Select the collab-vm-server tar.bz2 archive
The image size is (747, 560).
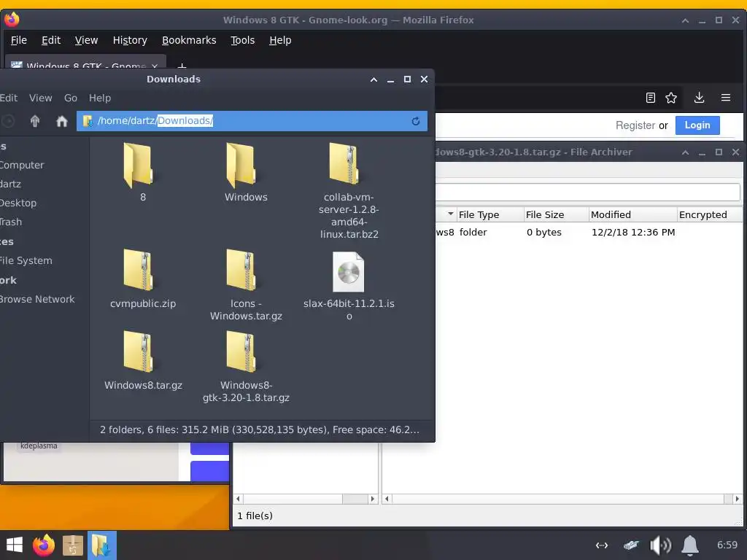click(x=344, y=164)
